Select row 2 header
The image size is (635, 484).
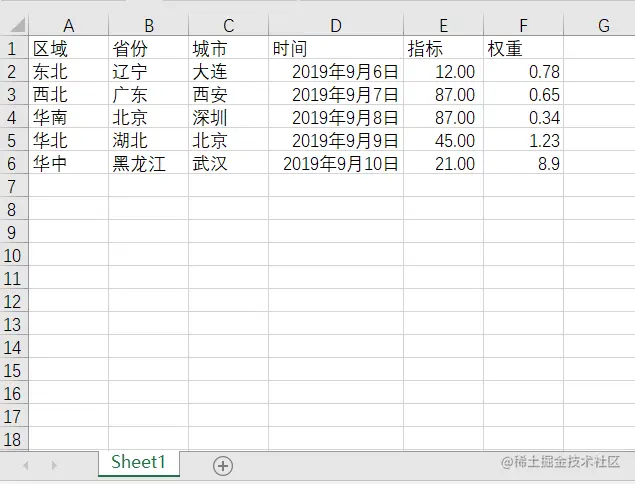12,72
